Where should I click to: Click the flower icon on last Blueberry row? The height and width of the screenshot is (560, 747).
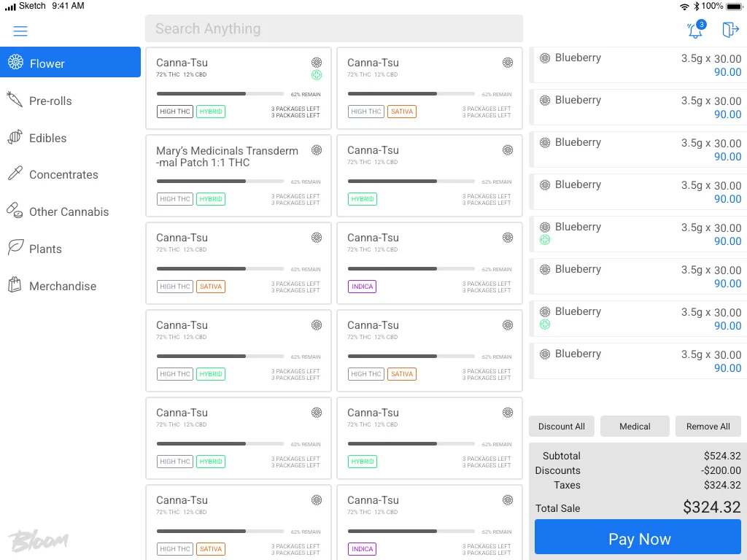coord(545,354)
